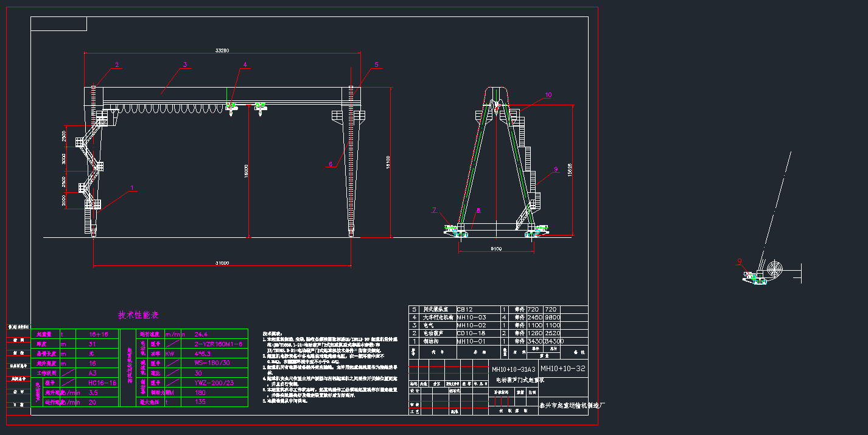Viewport: 868px width, 435px height.
Task: Select the 9100 wheelbase dimension text
Action: [x=496, y=249]
